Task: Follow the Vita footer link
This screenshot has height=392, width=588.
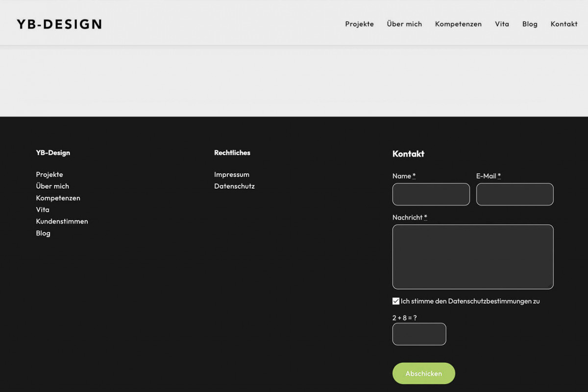Action: pos(43,210)
